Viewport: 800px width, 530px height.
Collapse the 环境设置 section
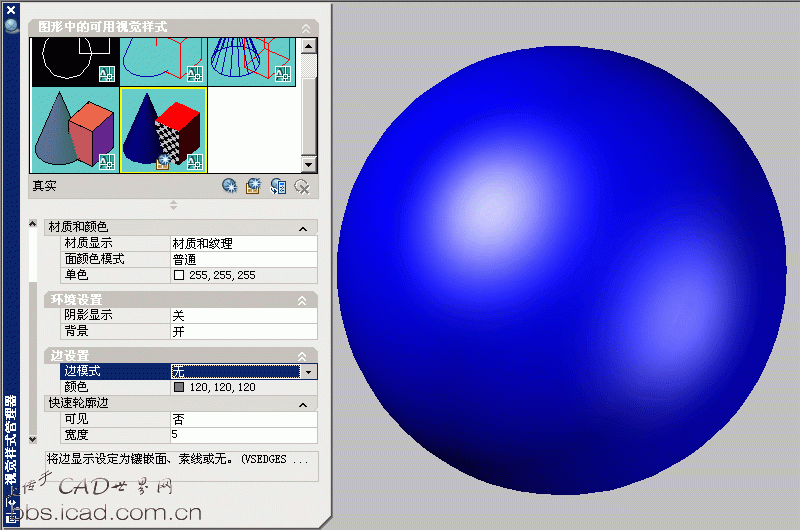click(x=302, y=300)
